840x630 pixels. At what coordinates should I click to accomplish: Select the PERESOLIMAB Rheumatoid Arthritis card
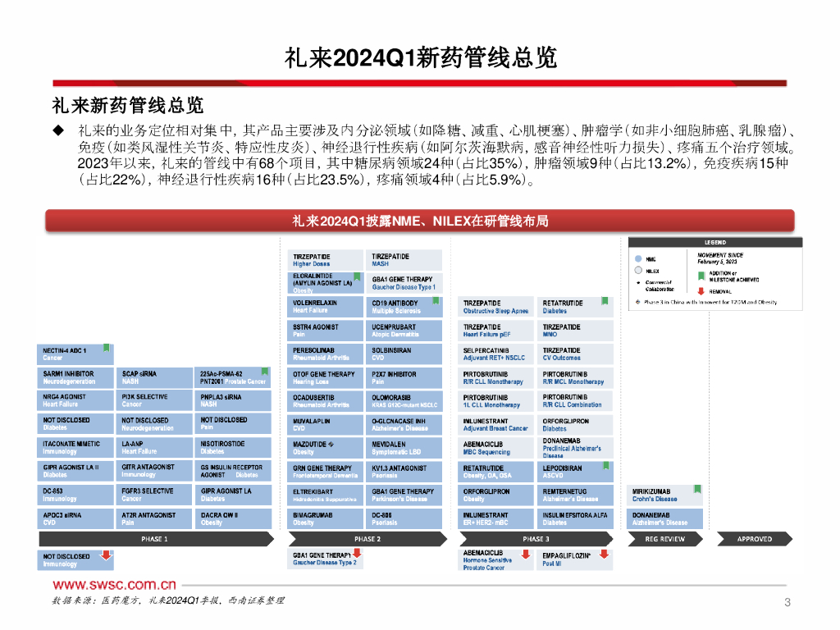pos(325,354)
